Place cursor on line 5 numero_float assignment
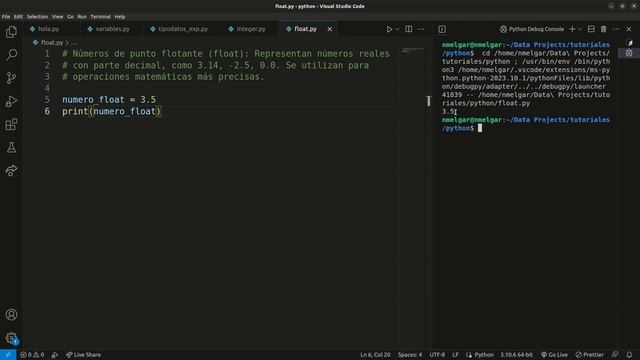 click(x=109, y=100)
